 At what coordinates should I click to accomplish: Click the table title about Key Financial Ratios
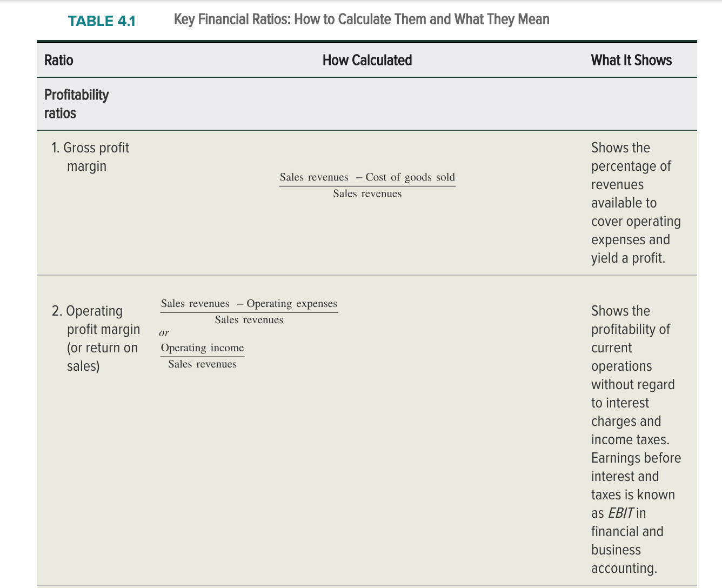click(362, 19)
